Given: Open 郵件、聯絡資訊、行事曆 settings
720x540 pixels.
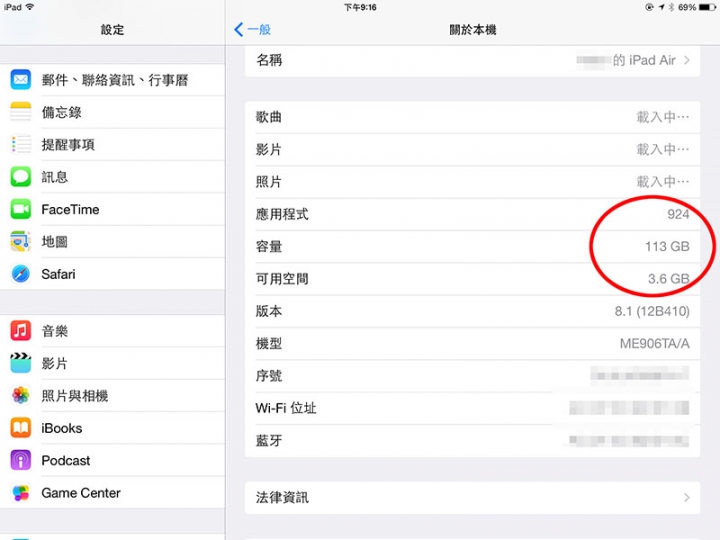Looking at the screenshot, I should click(x=112, y=80).
